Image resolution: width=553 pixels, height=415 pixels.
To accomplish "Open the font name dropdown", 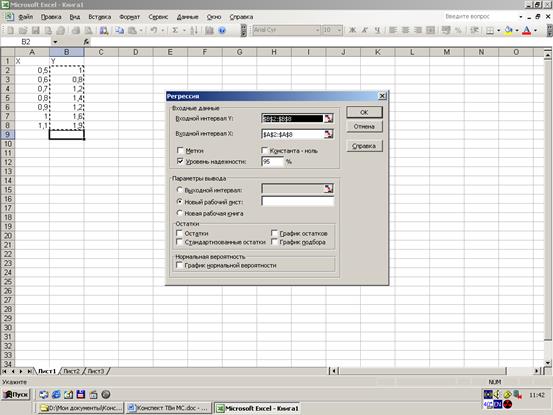I will (x=317, y=30).
